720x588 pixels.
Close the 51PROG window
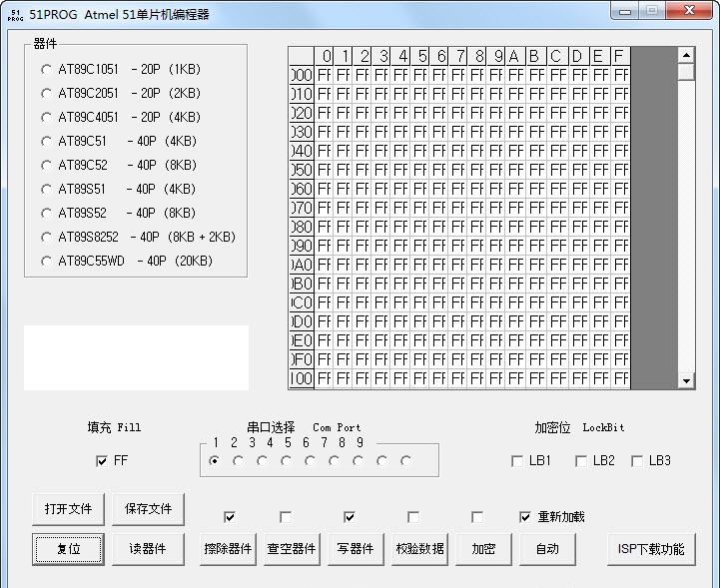click(689, 11)
